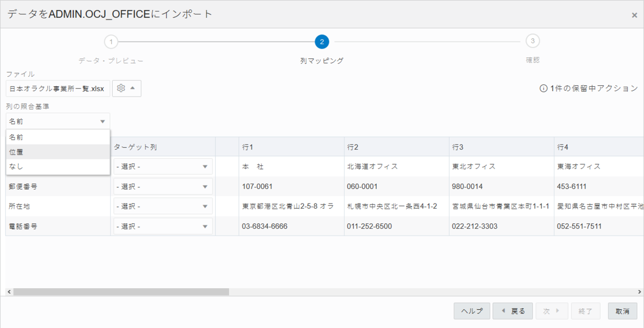Choose 位置 from the dropdown list

point(58,152)
